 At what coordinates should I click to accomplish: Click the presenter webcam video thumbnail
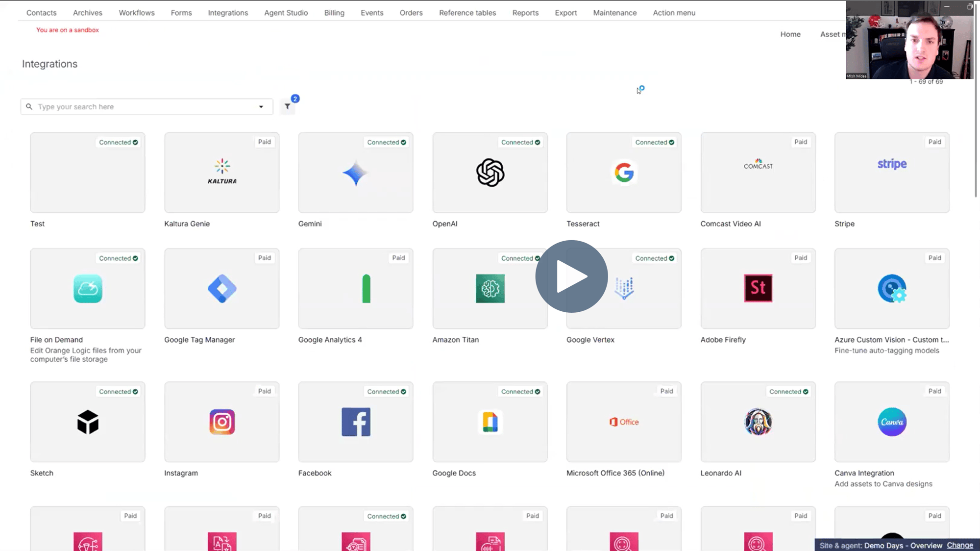point(909,40)
